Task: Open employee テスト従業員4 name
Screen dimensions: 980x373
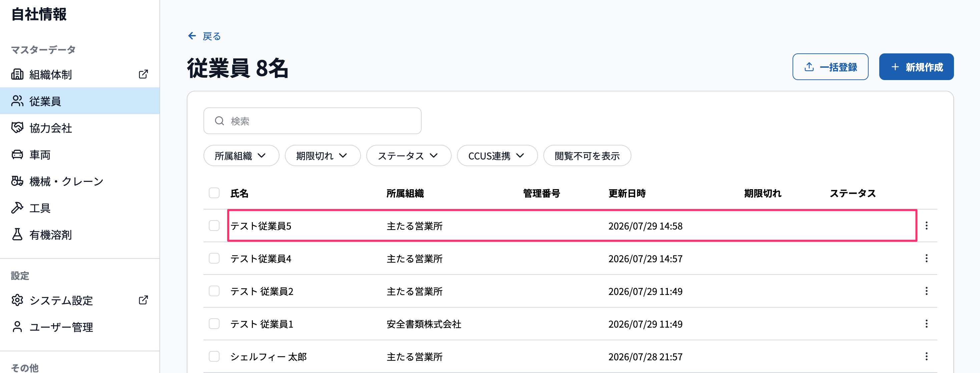Action: click(261, 259)
